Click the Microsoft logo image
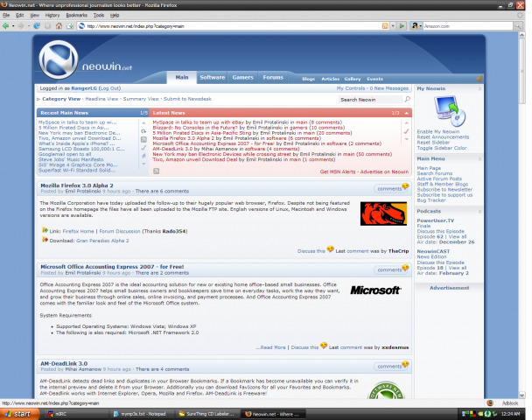Image resolution: width=532 pixels, height=420 pixels. click(x=375, y=290)
